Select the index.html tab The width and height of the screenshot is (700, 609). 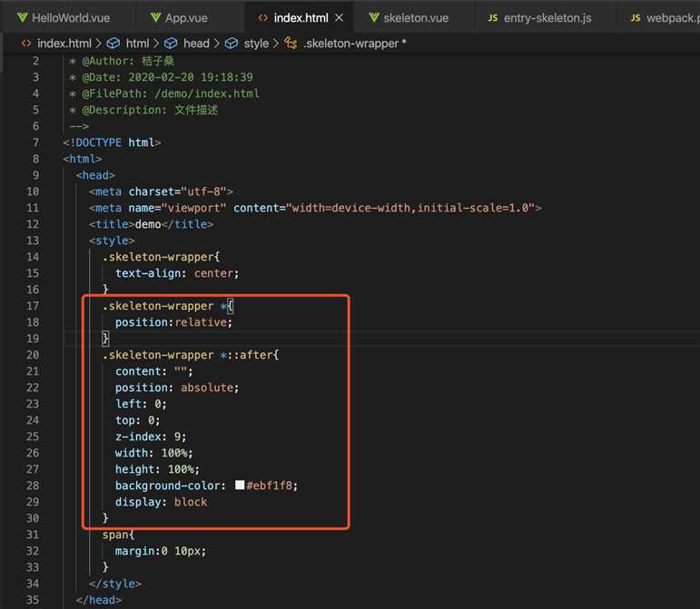(301, 18)
